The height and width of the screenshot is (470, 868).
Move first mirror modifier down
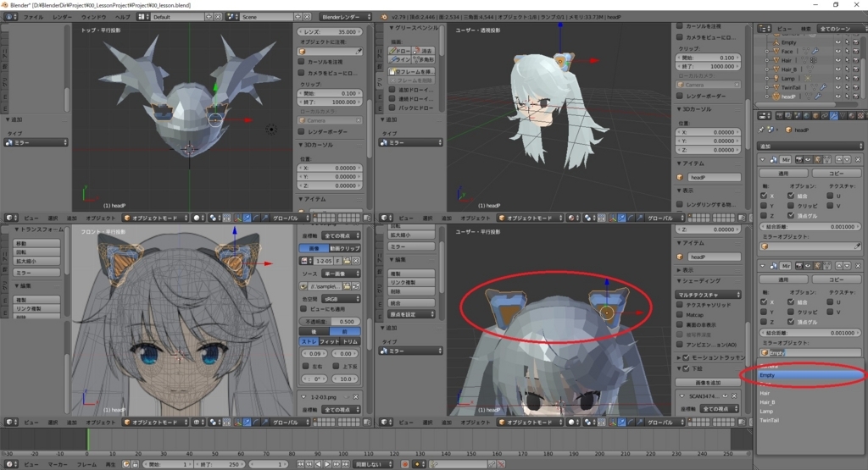pyautogui.click(x=847, y=160)
